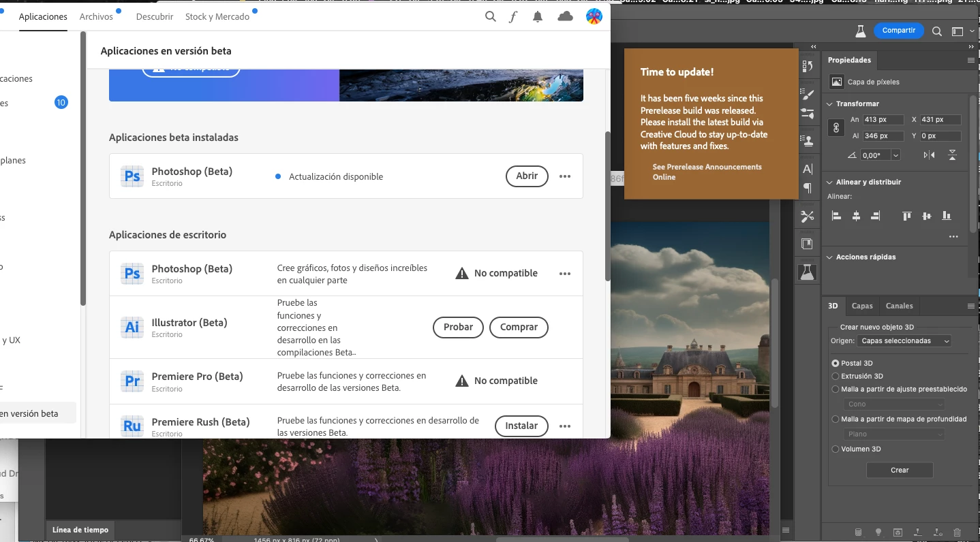Open more options for the installed Photoshop (Beta)
980x542 pixels.
564,176
